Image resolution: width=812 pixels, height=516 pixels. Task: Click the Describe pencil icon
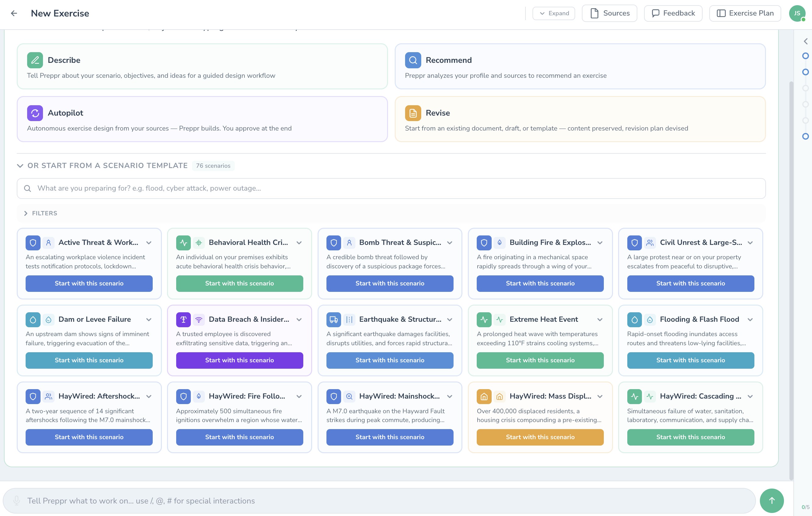tap(35, 60)
